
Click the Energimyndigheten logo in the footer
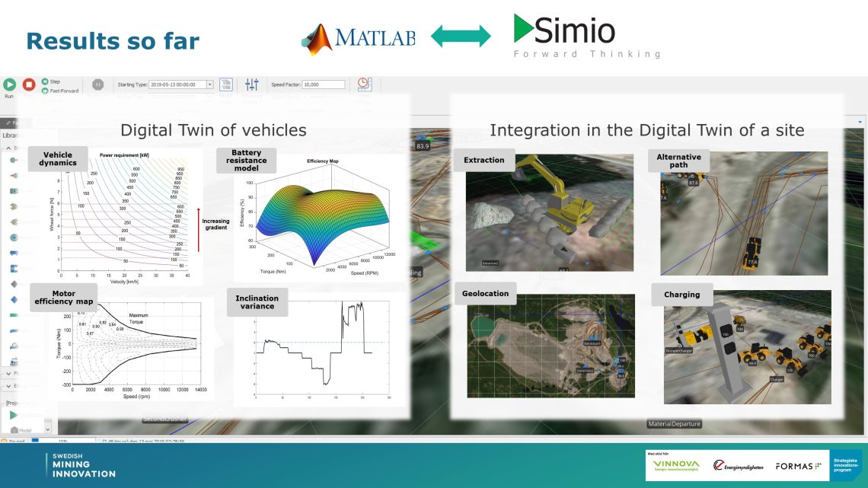738,466
